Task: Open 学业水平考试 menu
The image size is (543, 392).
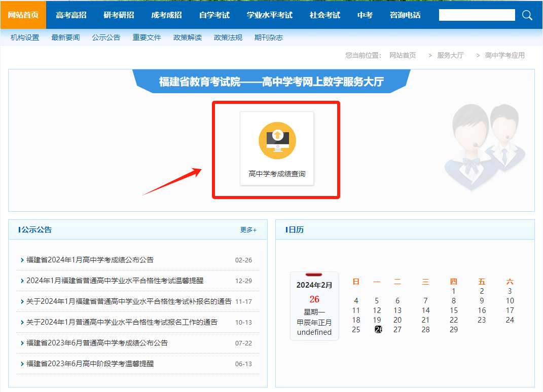Action: [270, 15]
